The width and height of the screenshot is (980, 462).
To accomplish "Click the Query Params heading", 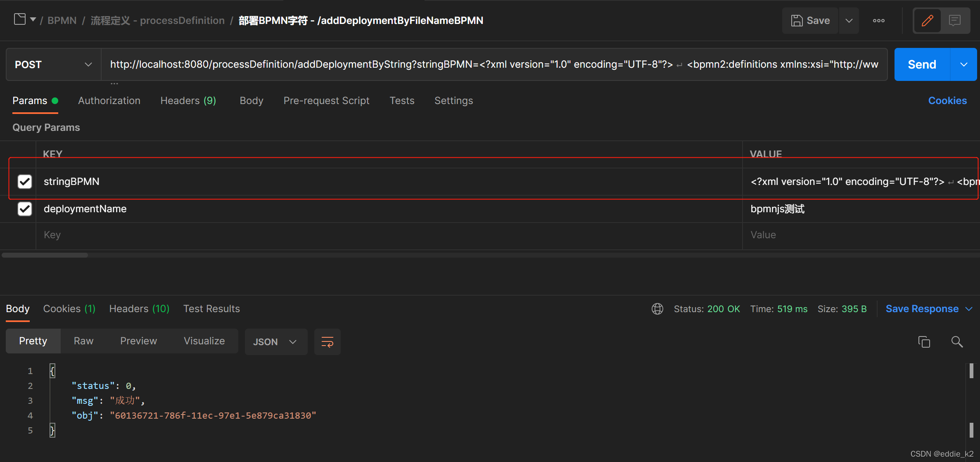I will pos(46,128).
